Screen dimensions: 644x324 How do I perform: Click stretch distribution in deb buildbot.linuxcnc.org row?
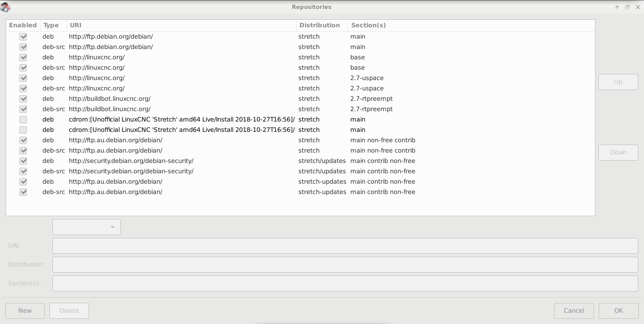[309, 98]
